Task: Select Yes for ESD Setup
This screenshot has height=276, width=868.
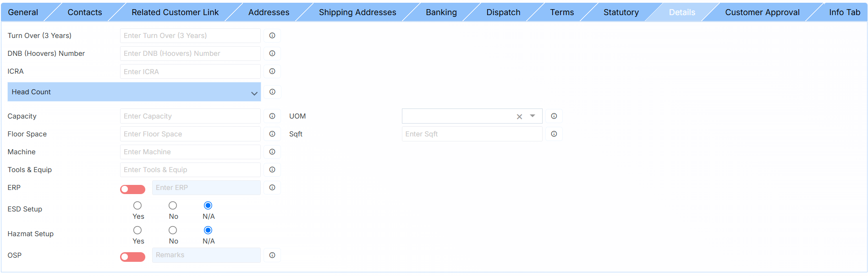Action: (x=137, y=206)
